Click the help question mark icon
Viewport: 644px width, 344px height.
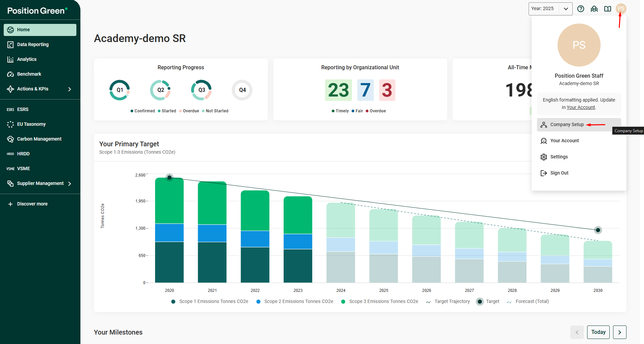[580, 9]
